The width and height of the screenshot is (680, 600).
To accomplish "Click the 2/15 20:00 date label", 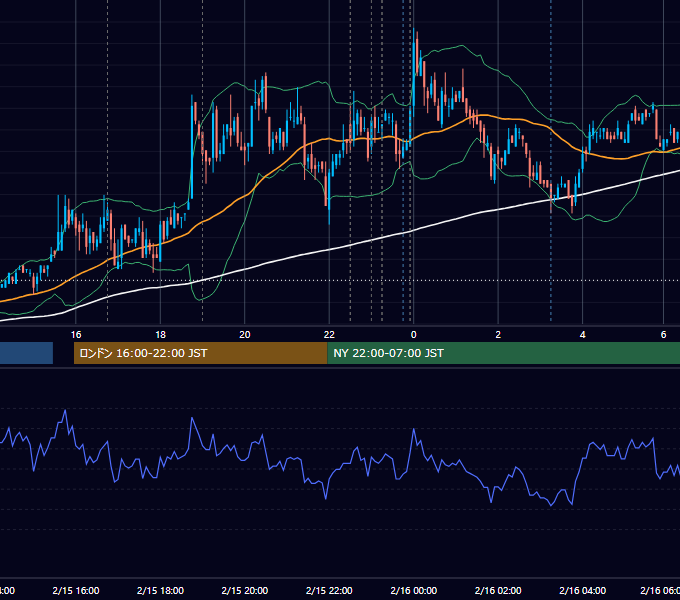I will click(245, 590).
